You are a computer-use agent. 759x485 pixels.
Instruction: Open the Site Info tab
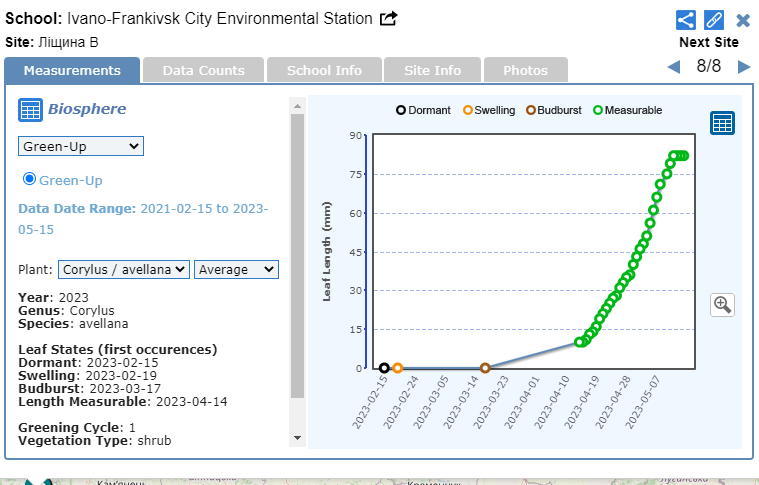pos(432,70)
